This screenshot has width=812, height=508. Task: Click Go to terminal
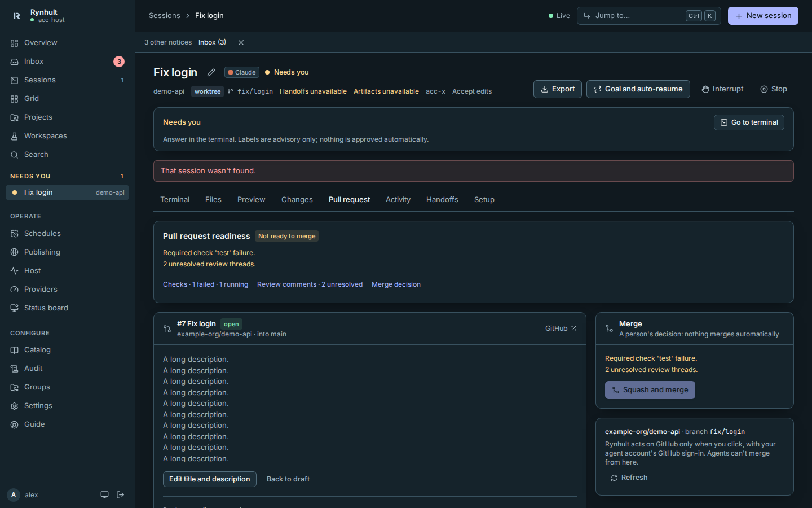click(x=749, y=122)
